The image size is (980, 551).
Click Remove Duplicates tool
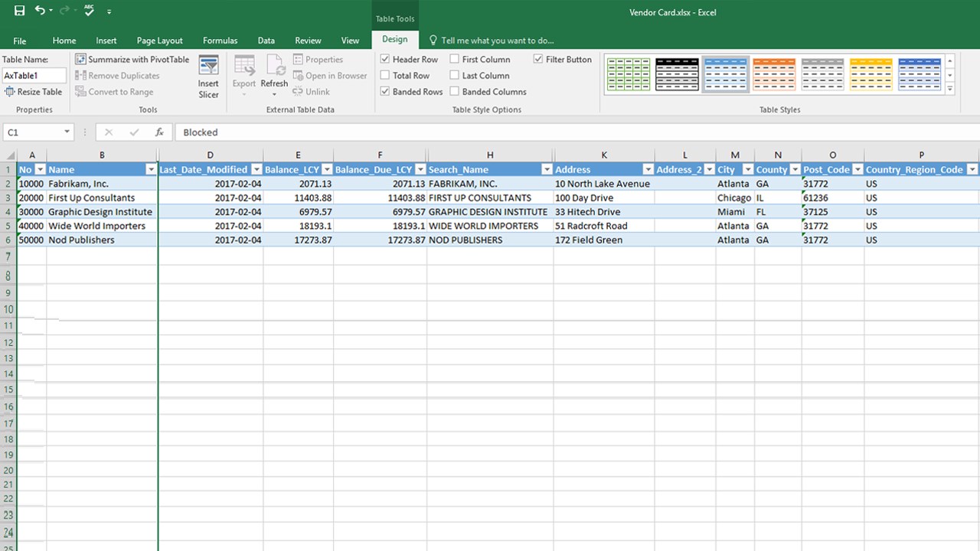point(117,75)
